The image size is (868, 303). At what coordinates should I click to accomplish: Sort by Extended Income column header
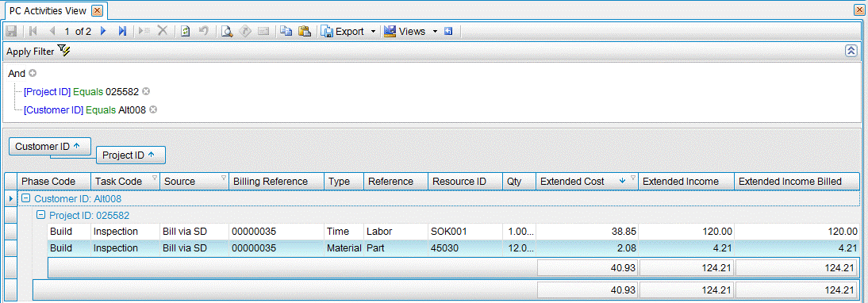point(686,182)
